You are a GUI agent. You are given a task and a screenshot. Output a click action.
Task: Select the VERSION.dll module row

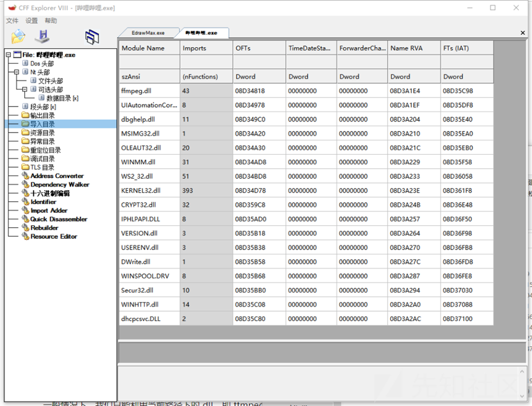point(306,233)
